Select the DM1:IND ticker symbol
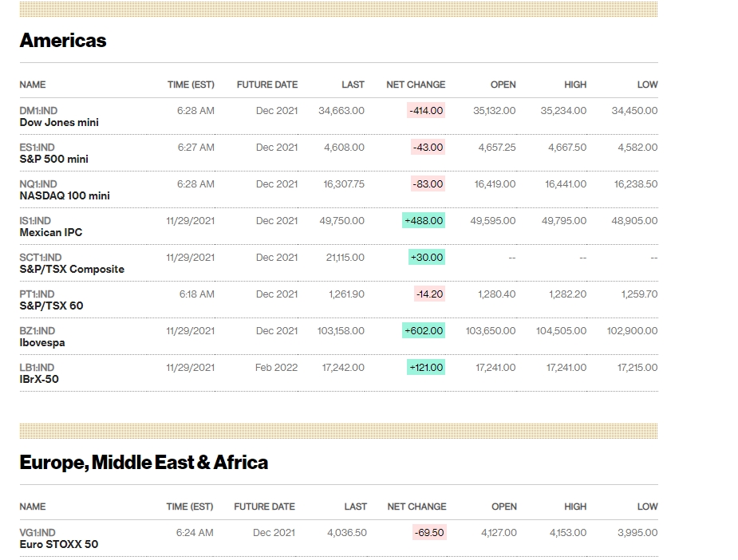 pos(38,111)
